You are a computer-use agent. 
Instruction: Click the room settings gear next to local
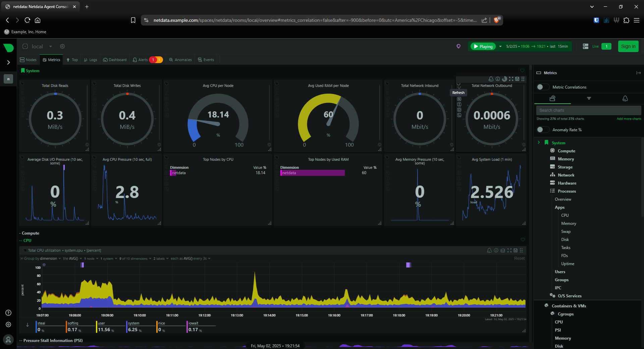click(62, 46)
